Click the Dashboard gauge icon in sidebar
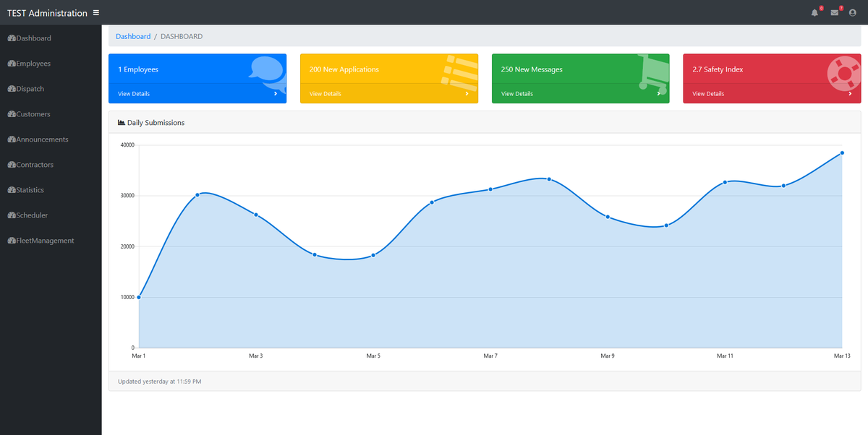 12,38
